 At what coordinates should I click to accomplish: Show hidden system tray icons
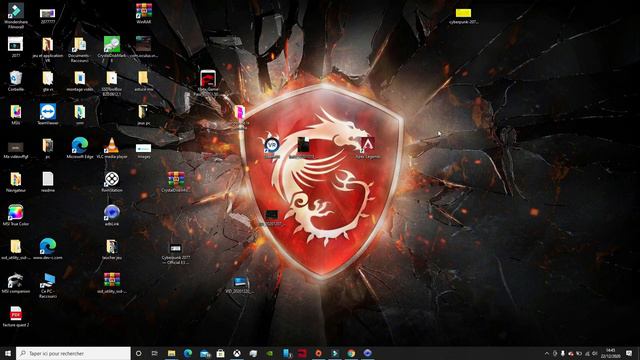pyautogui.click(x=547, y=353)
